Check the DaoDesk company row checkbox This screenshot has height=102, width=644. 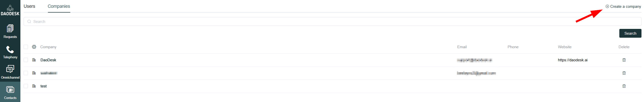(x=26, y=60)
